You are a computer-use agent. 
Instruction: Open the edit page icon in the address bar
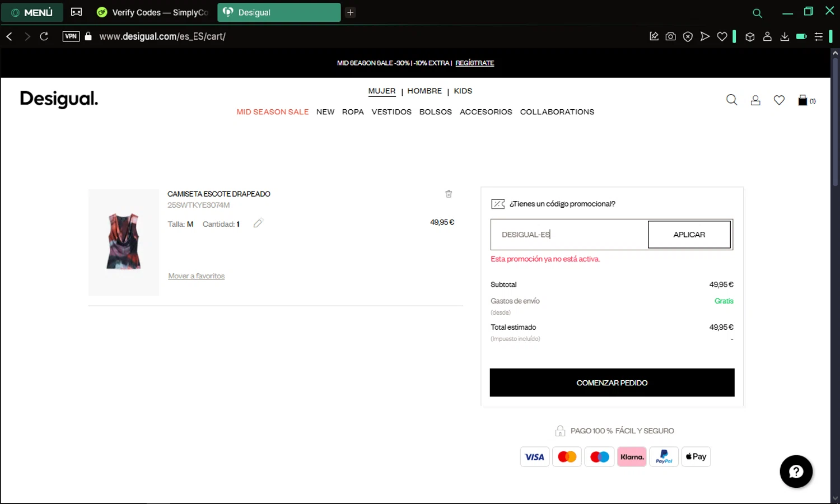(654, 36)
